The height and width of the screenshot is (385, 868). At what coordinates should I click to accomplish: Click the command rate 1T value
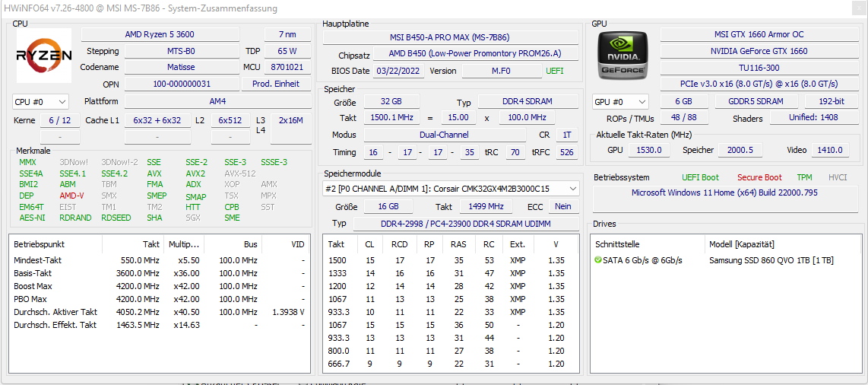(x=567, y=135)
